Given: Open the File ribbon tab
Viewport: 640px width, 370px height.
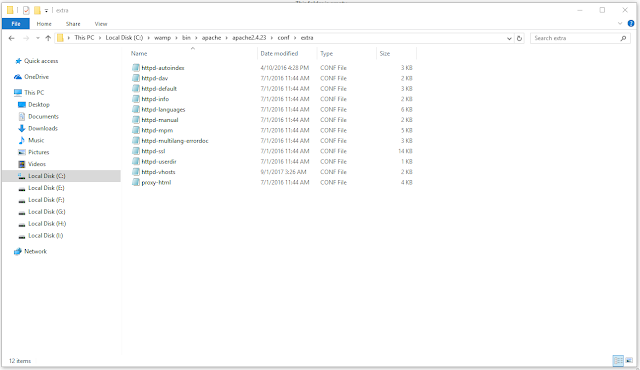Looking at the screenshot, I should click(16, 24).
